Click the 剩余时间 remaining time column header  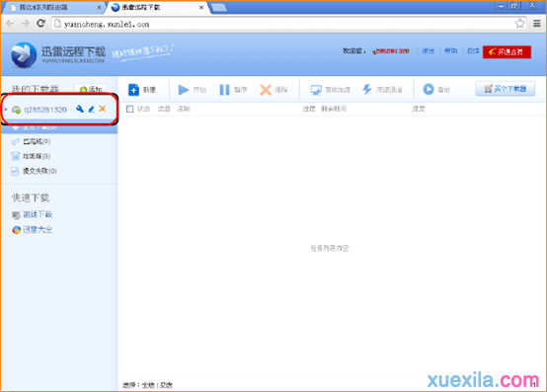pyautogui.click(x=334, y=109)
